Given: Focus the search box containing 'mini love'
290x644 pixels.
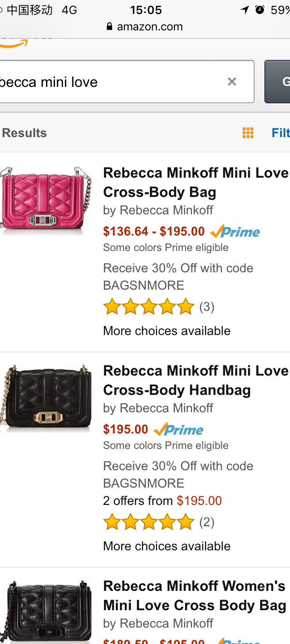Looking at the screenshot, I should pos(111,82).
